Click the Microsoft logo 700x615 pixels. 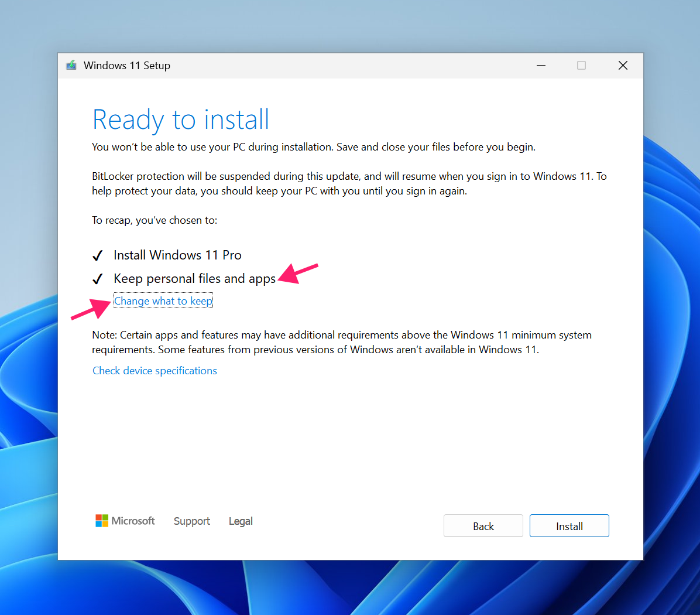click(x=125, y=521)
